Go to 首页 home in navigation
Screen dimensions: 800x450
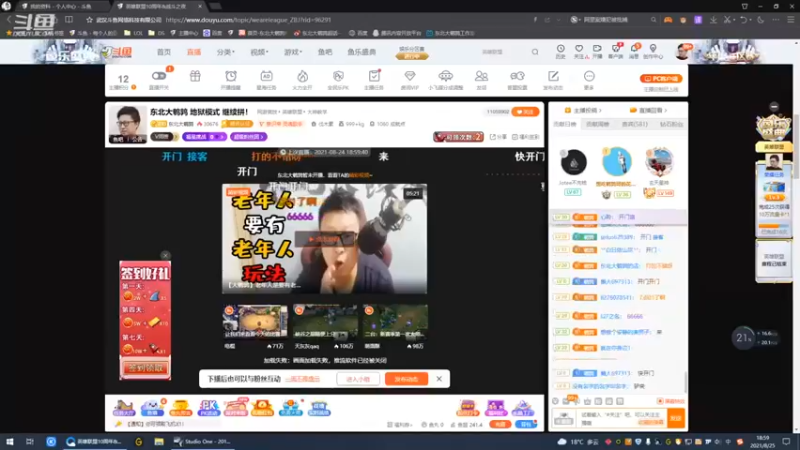click(x=164, y=52)
